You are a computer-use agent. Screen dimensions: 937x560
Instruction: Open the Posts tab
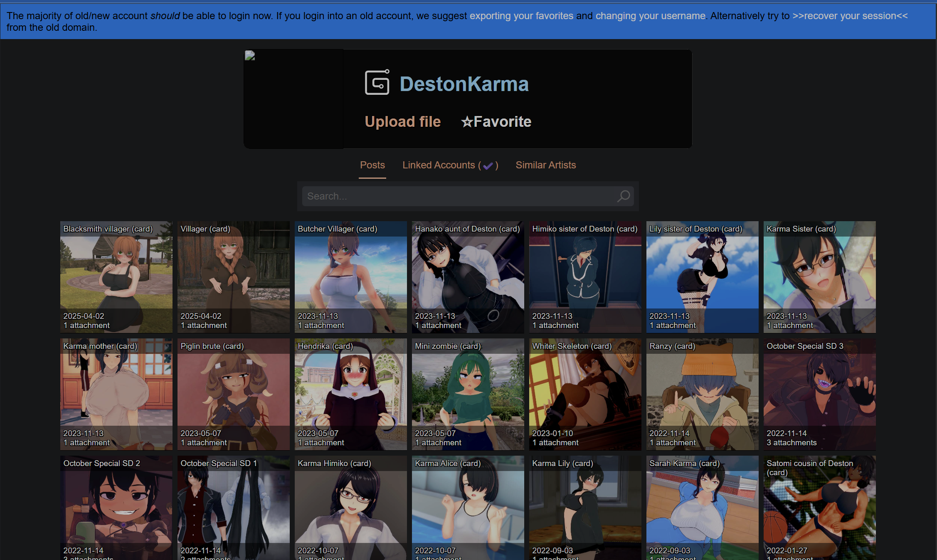coord(372,165)
